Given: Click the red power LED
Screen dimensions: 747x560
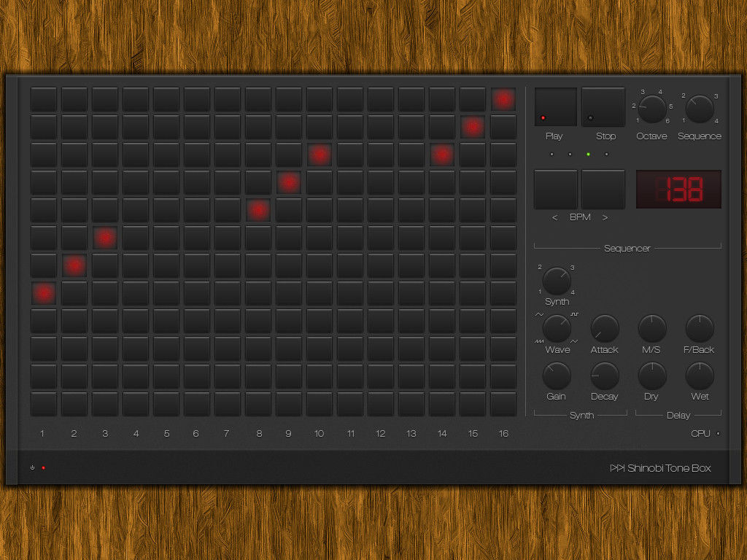Looking at the screenshot, I should 43,467.
